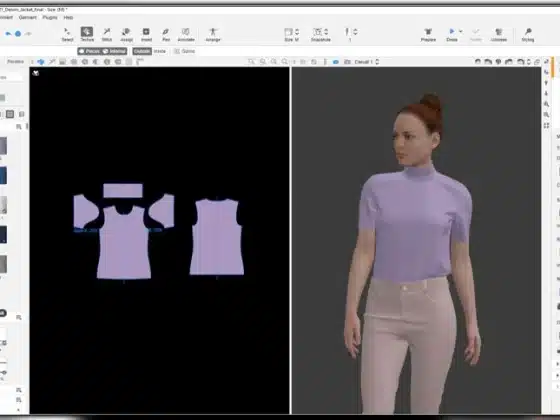Screen dimensions: 560x420
Task: Click the Arrange avatar tool
Action: click(x=213, y=35)
